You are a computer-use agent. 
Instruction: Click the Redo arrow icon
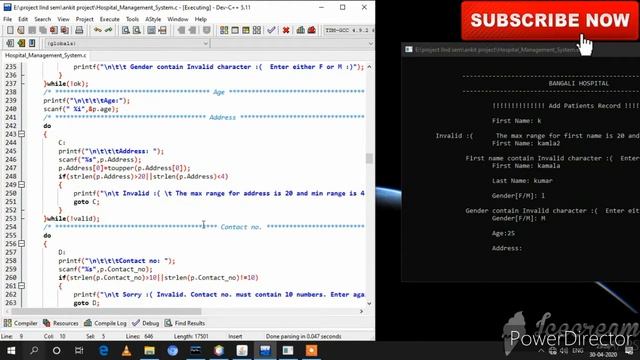click(x=108, y=30)
